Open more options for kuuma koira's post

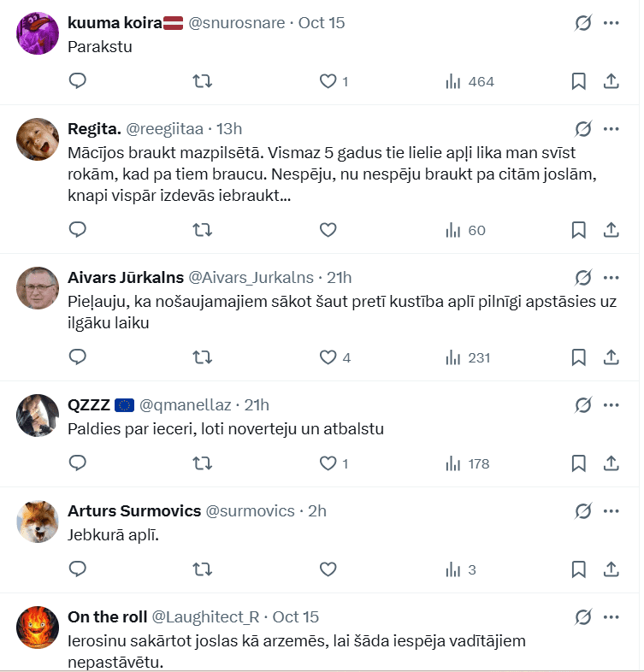point(611,23)
